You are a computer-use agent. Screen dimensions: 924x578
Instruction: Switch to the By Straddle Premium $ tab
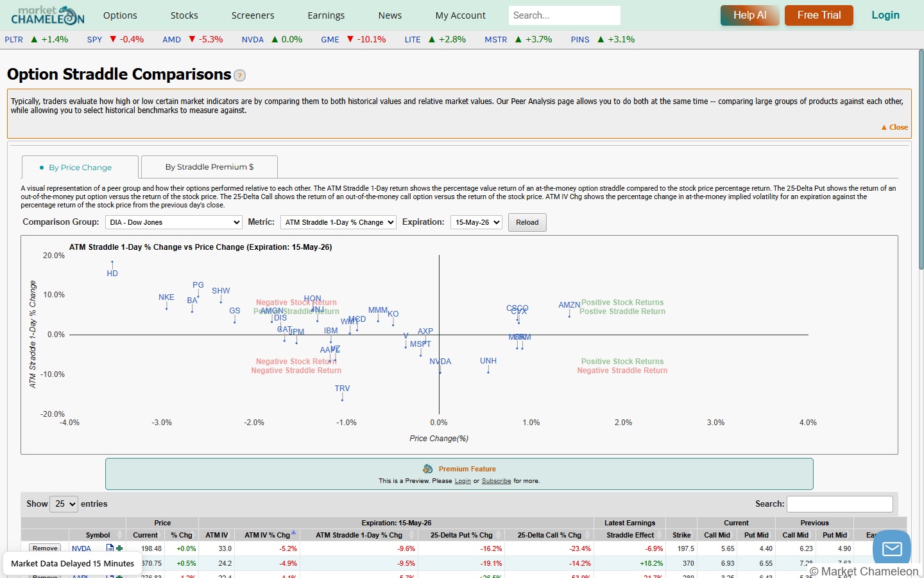point(209,167)
